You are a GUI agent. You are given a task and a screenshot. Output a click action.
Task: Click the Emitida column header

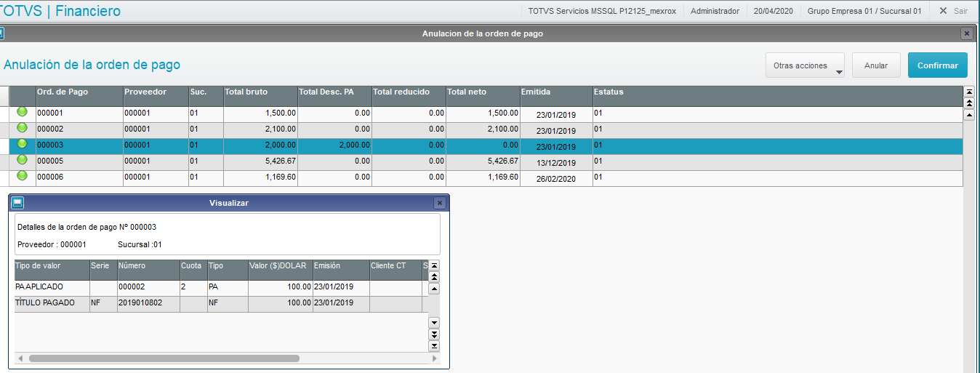point(556,96)
